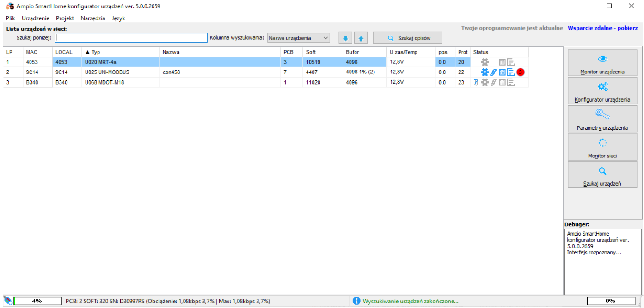This screenshot has height=308, width=644.
Task: Click the gray list icon for MDOT-M18
Action: [x=511, y=82]
